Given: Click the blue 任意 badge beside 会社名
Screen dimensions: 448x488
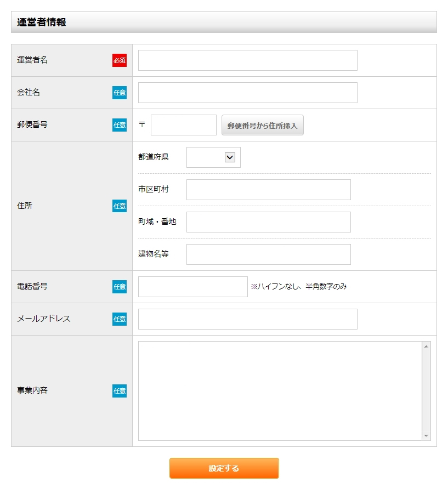Looking at the screenshot, I should pyautogui.click(x=120, y=93).
